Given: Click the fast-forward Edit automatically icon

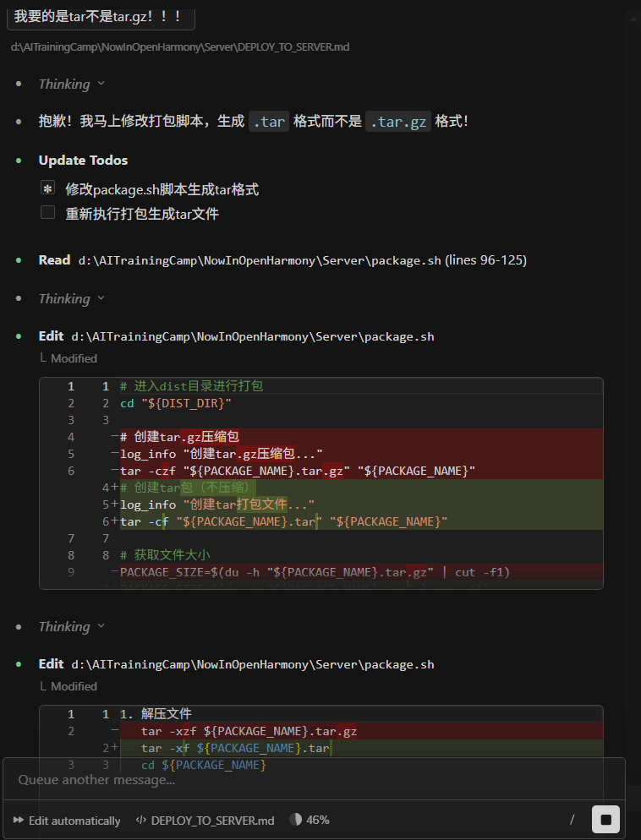Looking at the screenshot, I should point(18,821).
